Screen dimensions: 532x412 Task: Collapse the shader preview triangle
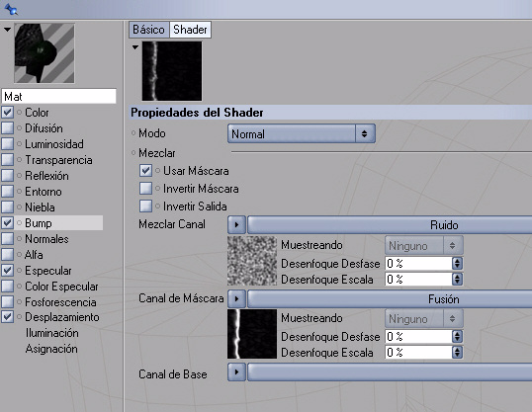point(135,47)
